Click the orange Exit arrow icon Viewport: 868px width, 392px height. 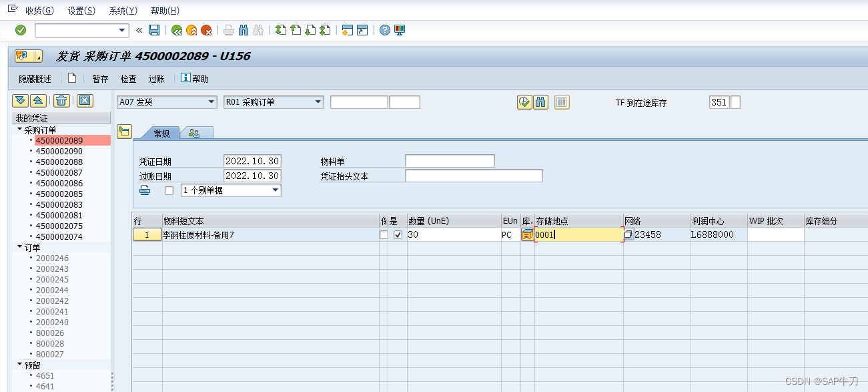(x=191, y=30)
